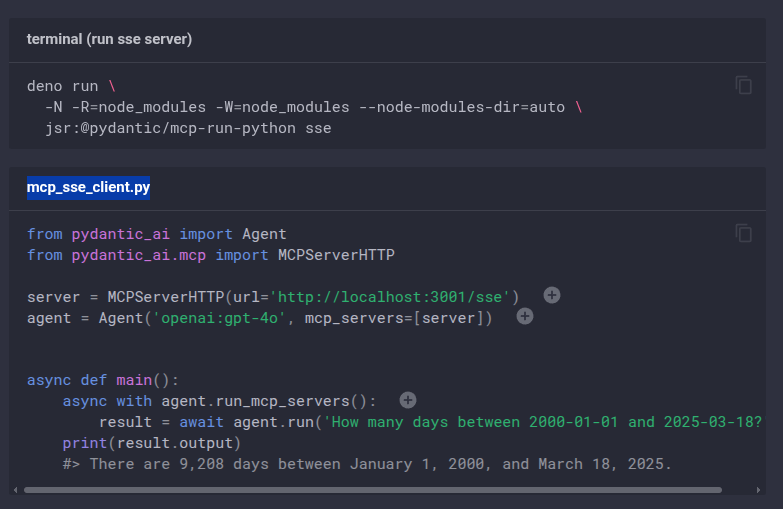Click 'jsr:@pydantic/mcp-run-python sse' text

188,128
